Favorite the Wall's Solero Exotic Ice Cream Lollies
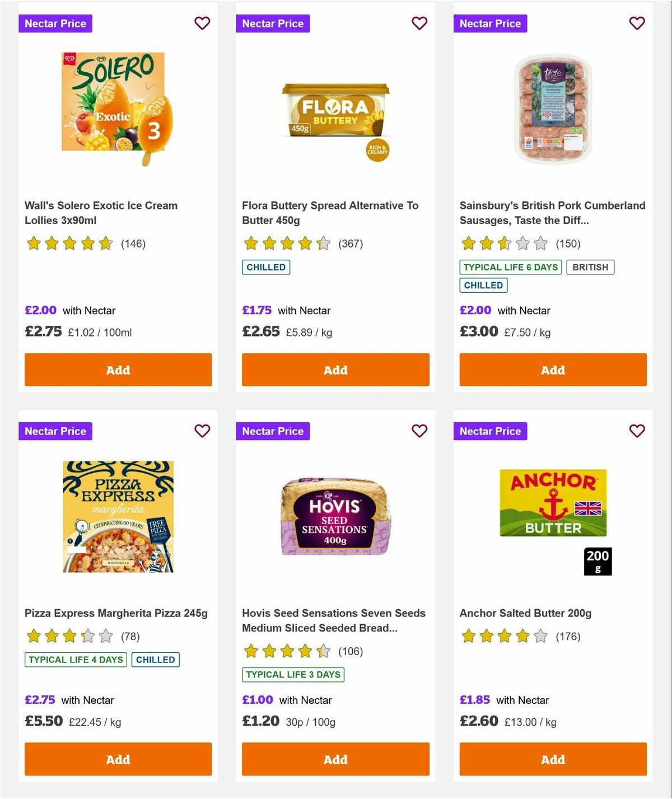 click(x=202, y=23)
